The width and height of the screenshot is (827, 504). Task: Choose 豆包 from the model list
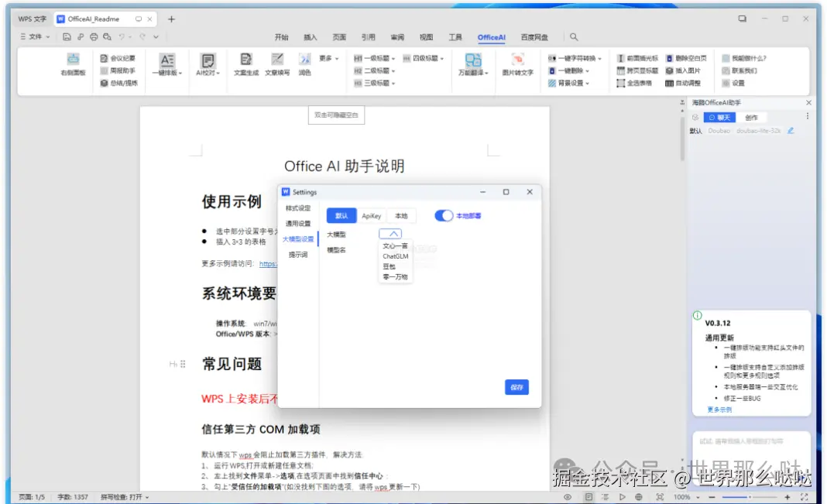pos(389,267)
